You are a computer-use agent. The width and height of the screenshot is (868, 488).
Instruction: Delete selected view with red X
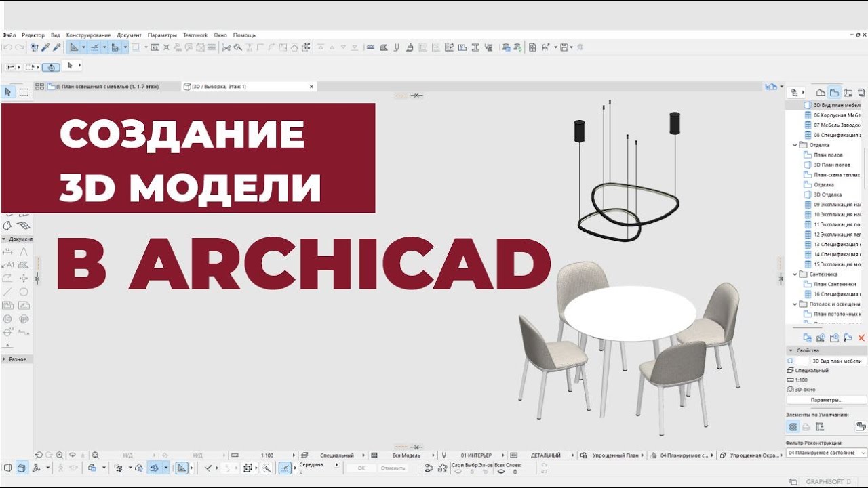tap(861, 338)
